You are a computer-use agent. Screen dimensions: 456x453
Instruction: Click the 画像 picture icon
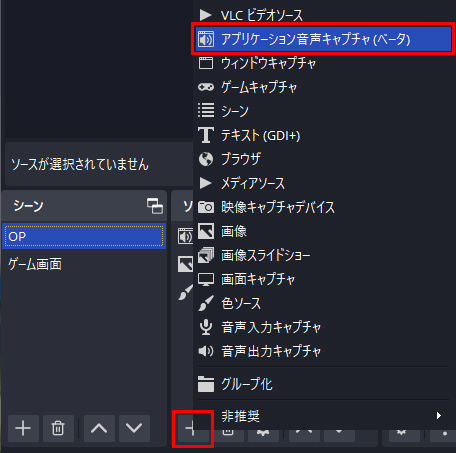point(206,231)
